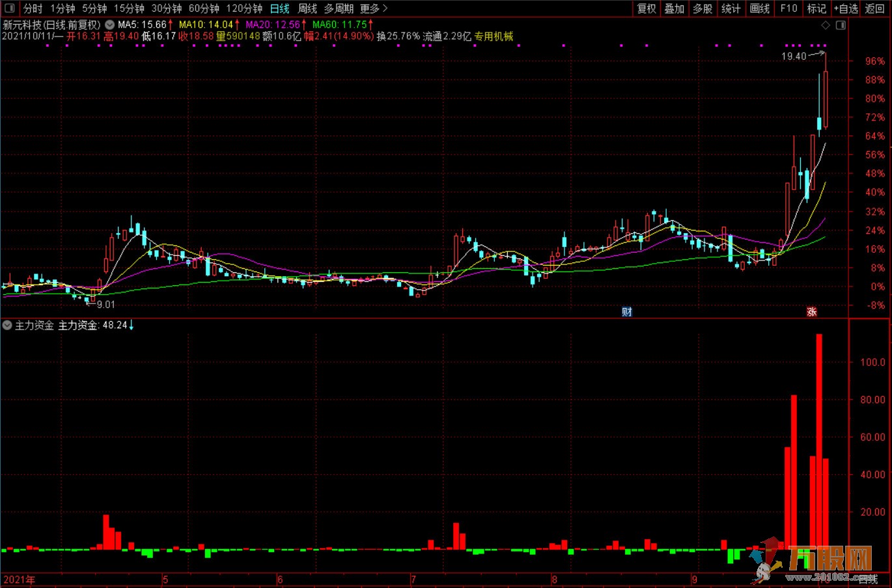Image resolution: width=892 pixels, height=588 pixels.
Task: Click the diamond marker icon in chart corner
Action: coord(826,25)
